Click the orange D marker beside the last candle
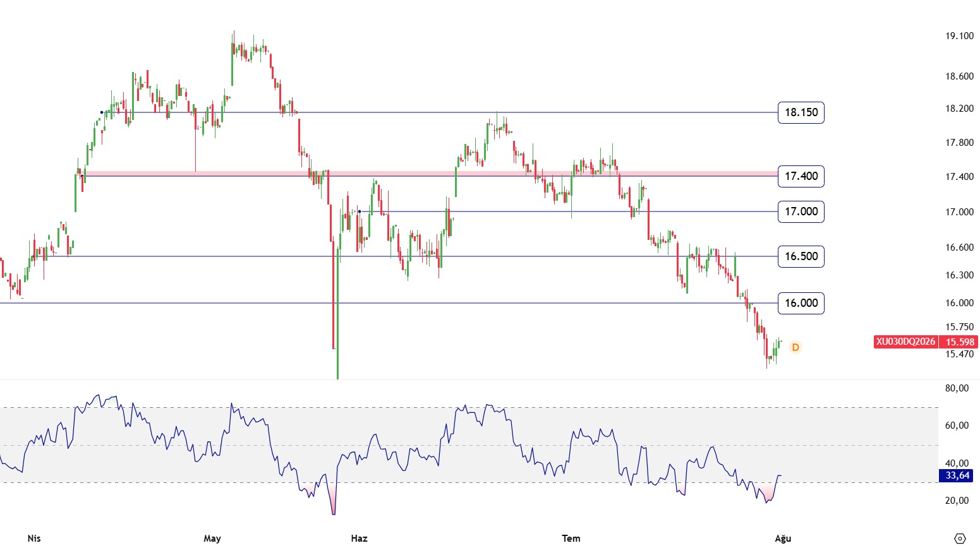This screenshot has width=980, height=548. click(795, 347)
